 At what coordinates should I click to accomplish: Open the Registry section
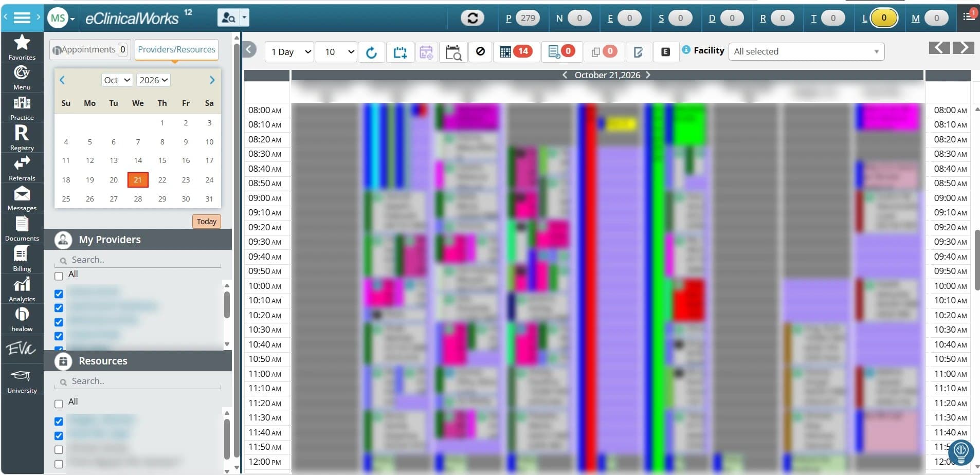click(22, 138)
